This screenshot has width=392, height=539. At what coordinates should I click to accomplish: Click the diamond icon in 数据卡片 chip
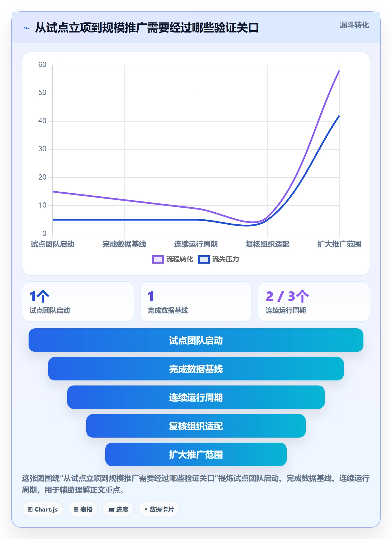(146, 509)
